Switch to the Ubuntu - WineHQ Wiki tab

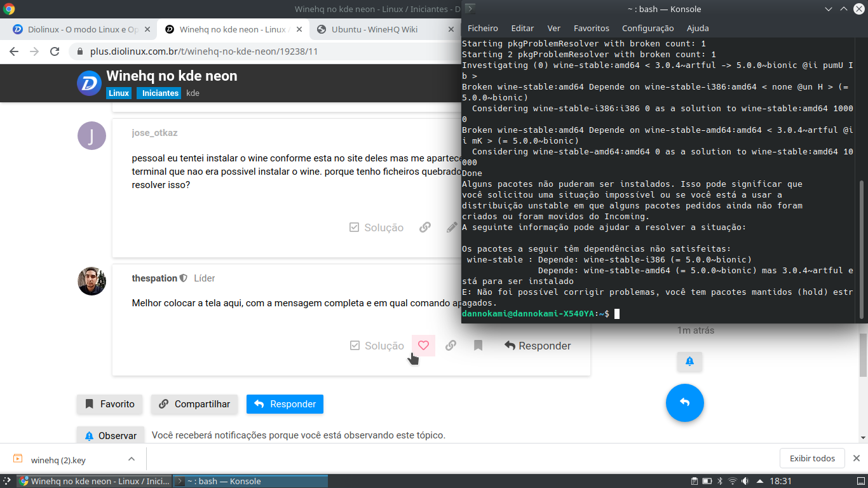coord(374,29)
